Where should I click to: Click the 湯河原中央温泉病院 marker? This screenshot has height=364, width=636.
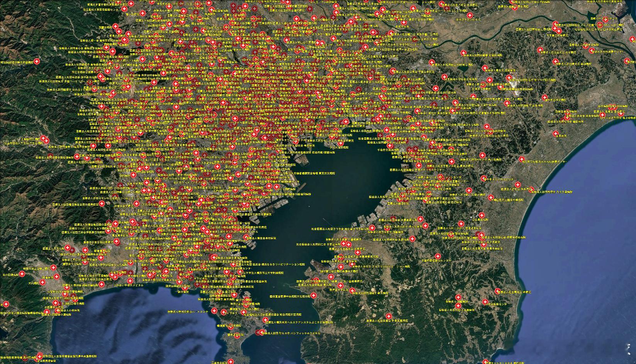pyautogui.click(x=39, y=356)
